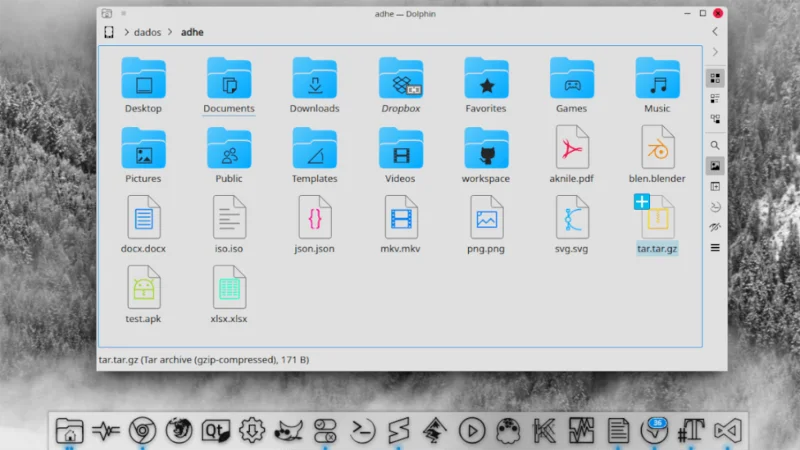
Task: Switch to Compact view mode
Action: pos(715,98)
